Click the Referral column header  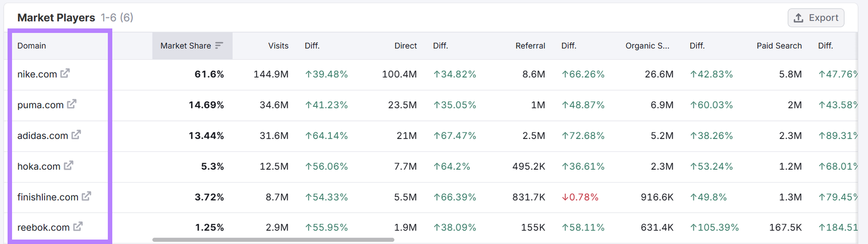530,46
